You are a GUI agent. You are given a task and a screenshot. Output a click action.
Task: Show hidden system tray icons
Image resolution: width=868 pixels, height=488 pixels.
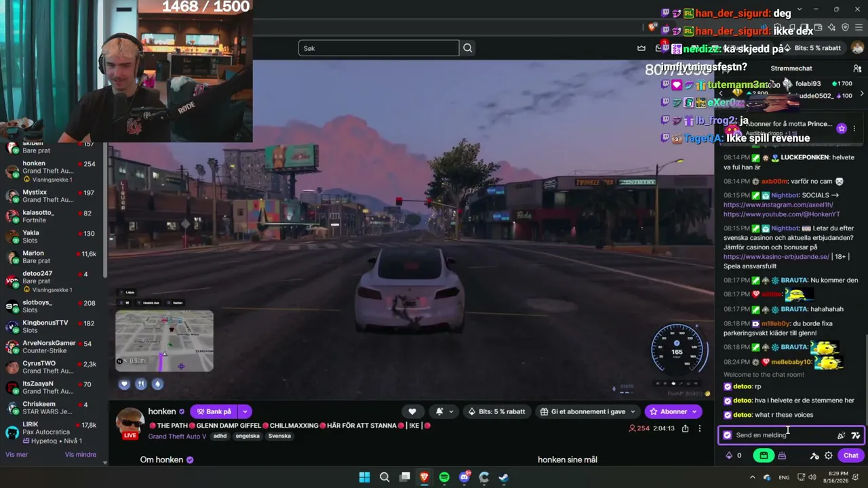tap(753, 477)
